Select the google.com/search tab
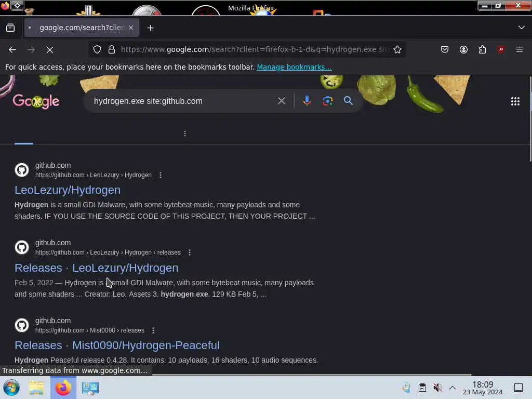The width and height of the screenshot is (532, 399). pos(82,28)
